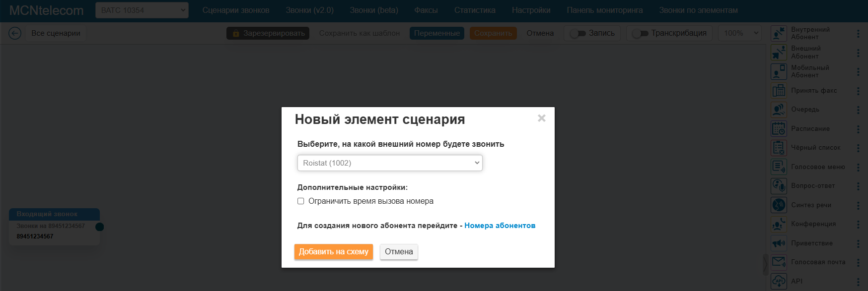Image resolution: width=868 pixels, height=291 pixels.
Task: Click Отмена in the dialog
Action: pos(399,252)
